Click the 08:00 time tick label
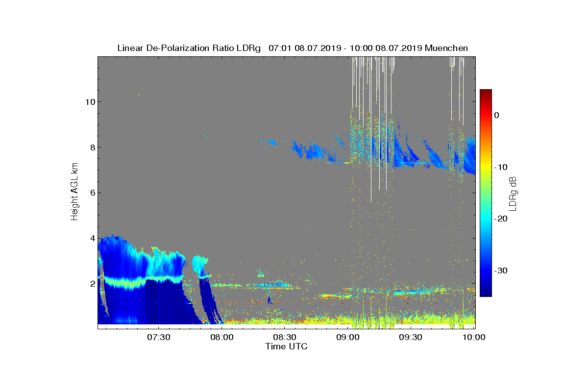The image size is (588, 392). 222,337
